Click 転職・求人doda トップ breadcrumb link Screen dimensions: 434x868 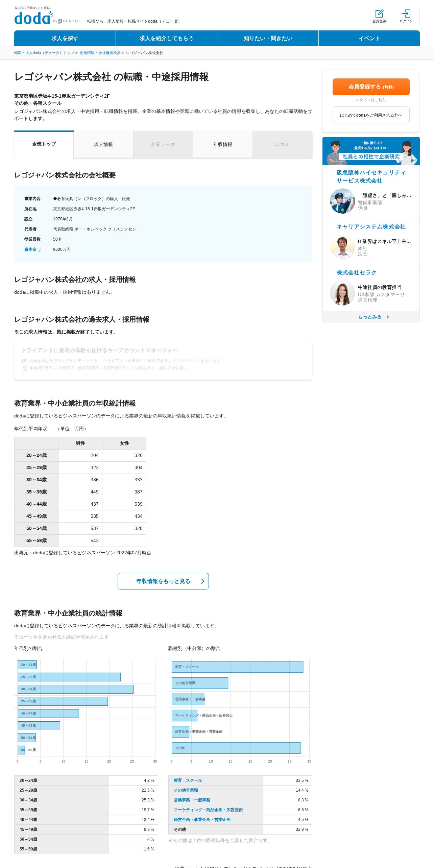[x=44, y=53]
